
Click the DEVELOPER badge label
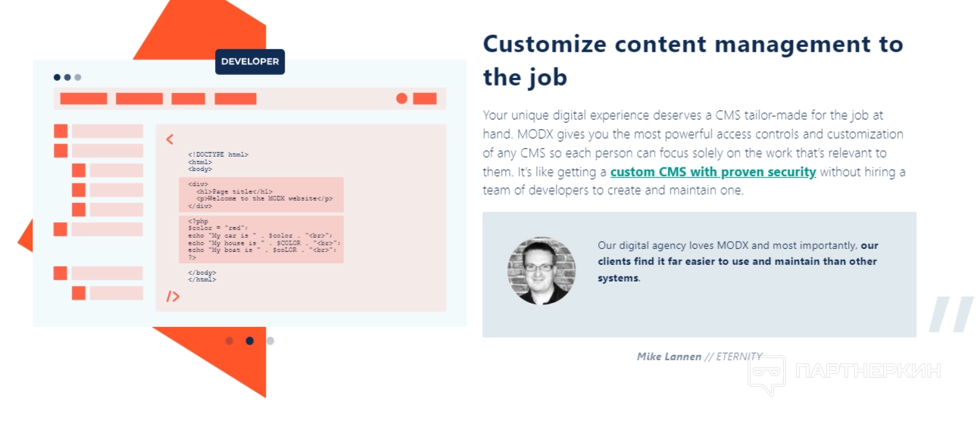point(250,62)
